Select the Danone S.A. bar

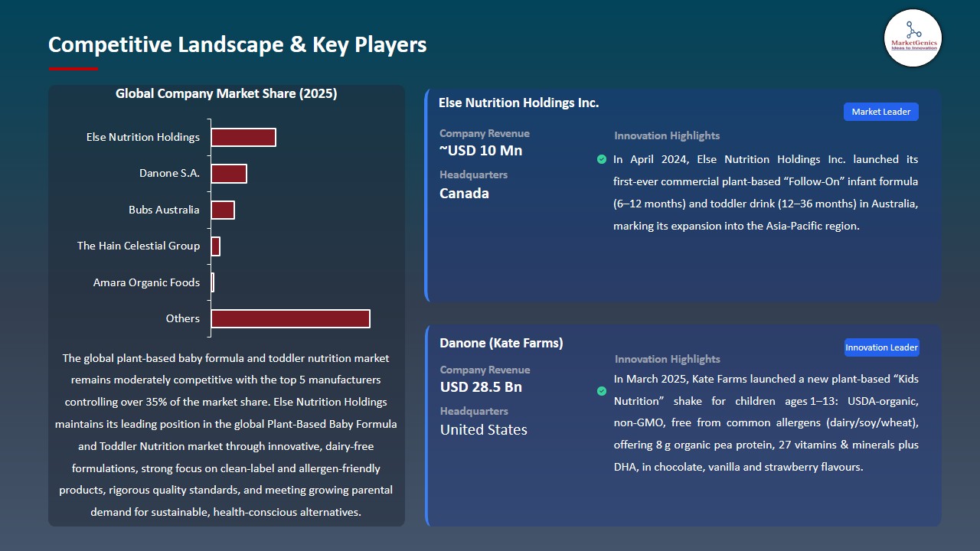229,174
